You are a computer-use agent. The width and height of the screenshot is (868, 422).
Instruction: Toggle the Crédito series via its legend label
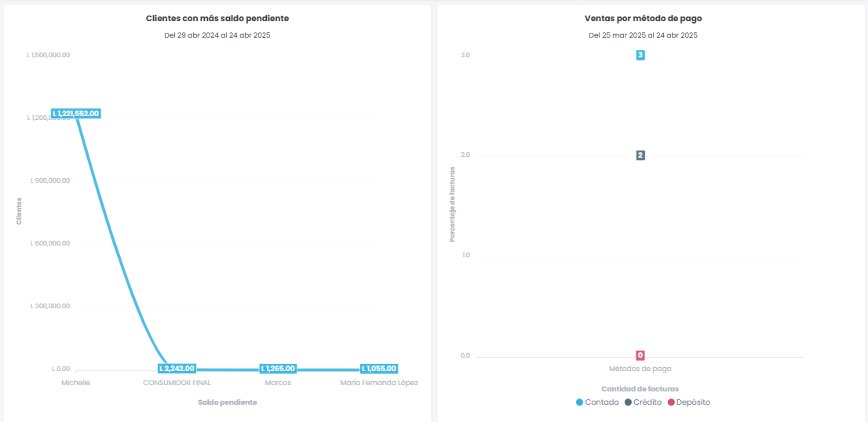coord(647,402)
